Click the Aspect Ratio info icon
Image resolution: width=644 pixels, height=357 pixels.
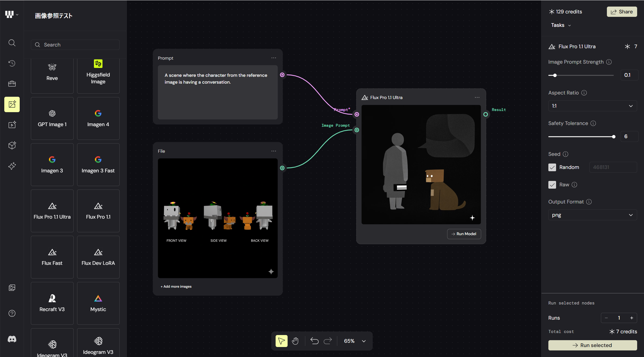(x=584, y=93)
